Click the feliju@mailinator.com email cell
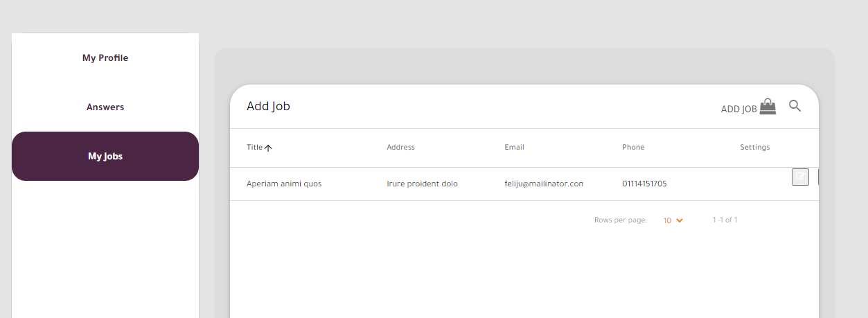Viewport: 868px width, 318px height. pyautogui.click(x=544, y=184)
